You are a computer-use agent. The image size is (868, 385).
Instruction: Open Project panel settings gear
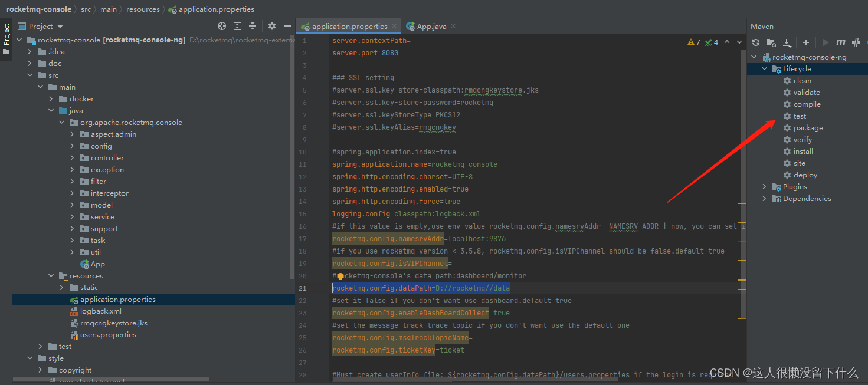pos(272,26)
